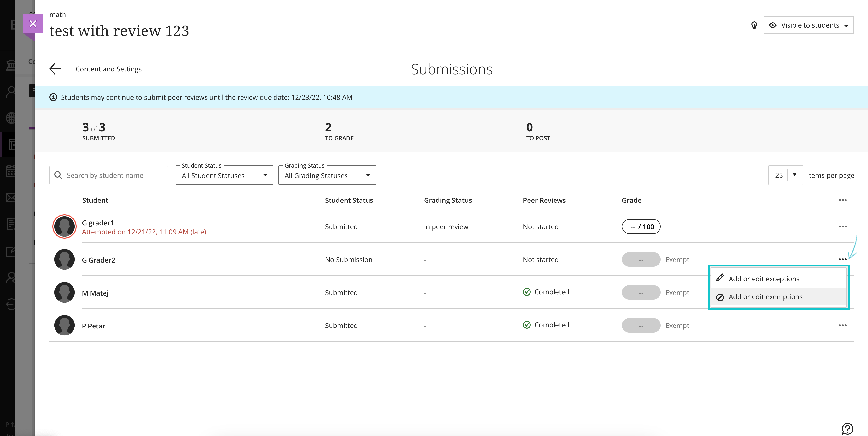
Task: Expand the Grading Status filter dropdown
Action: (x=327, y=175)
